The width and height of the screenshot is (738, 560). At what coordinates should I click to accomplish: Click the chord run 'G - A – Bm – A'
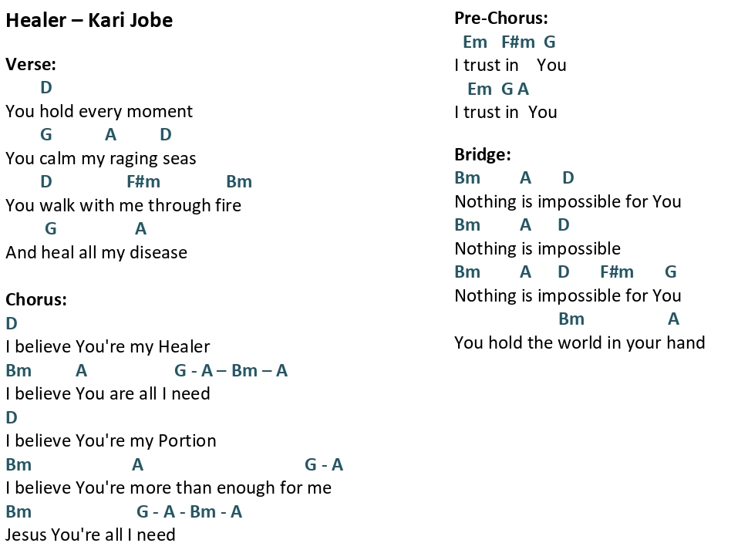[x=231, y=370]
